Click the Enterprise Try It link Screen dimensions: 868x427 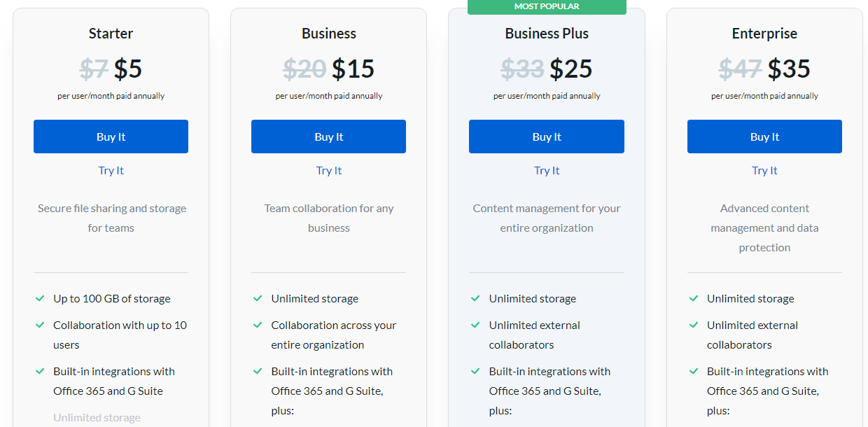[764, 171]
